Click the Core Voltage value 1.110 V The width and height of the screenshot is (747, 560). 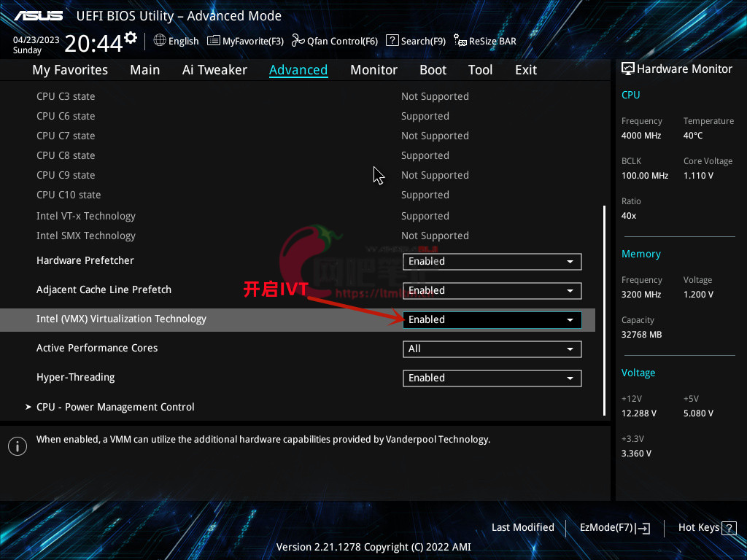(x=698, y=176)
